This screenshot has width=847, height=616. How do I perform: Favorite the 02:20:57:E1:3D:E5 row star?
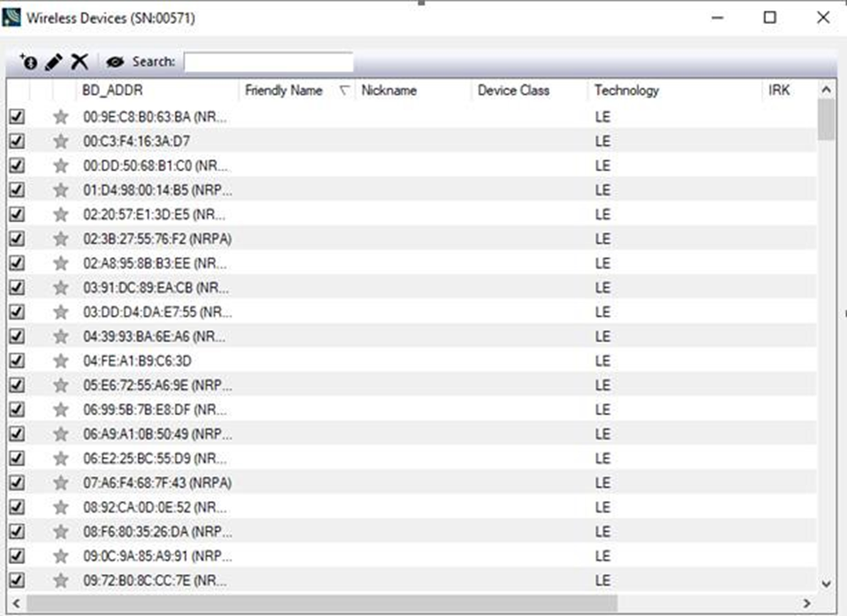(60, 214)
